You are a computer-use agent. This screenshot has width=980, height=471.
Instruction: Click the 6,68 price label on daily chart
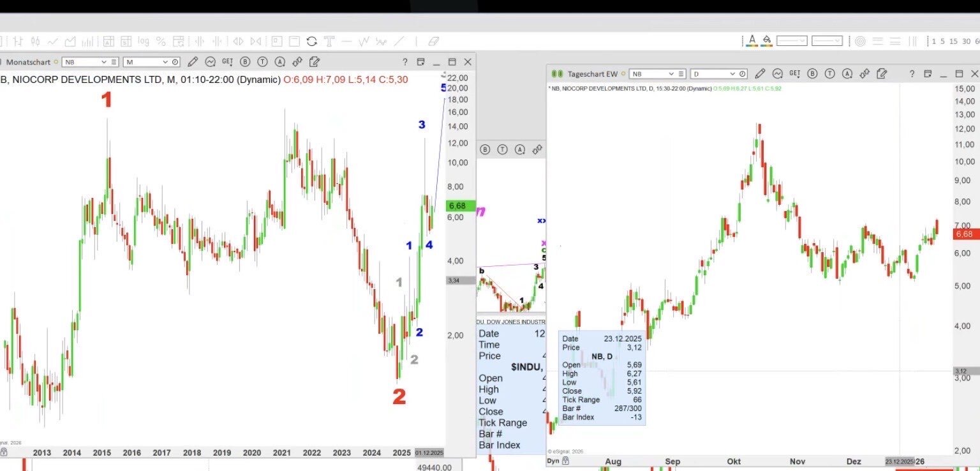pos(966,234)
